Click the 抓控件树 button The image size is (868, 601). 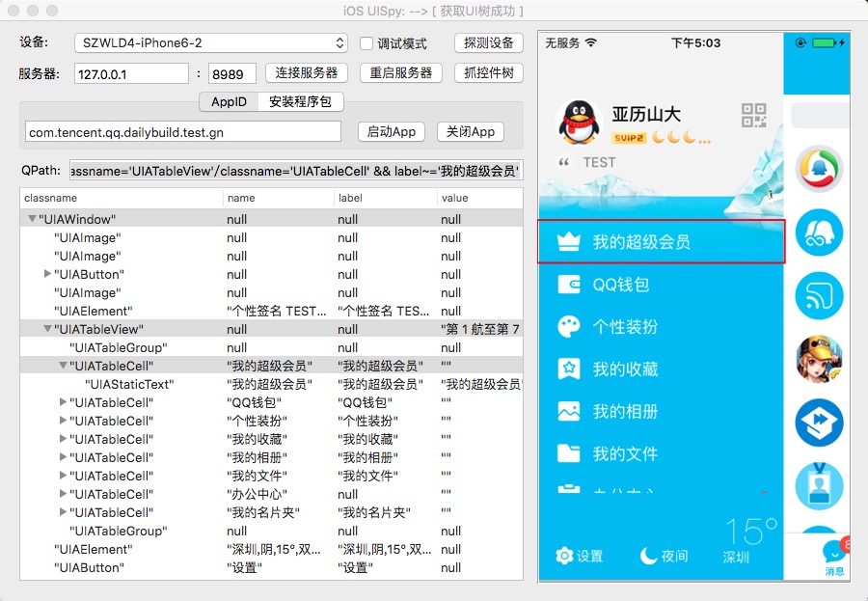[x=489, y=73]
